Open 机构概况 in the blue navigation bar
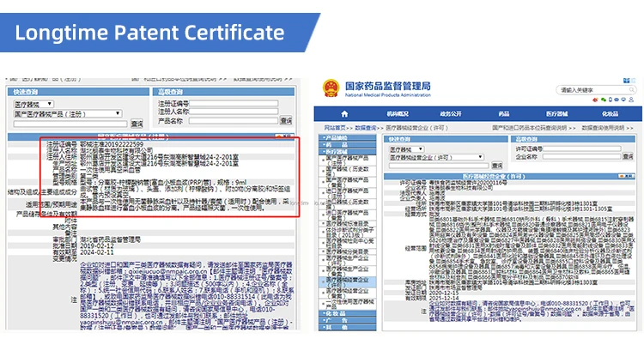Image resolution: width=644 pixels, height=351 pixels. [x=398, y=114]
